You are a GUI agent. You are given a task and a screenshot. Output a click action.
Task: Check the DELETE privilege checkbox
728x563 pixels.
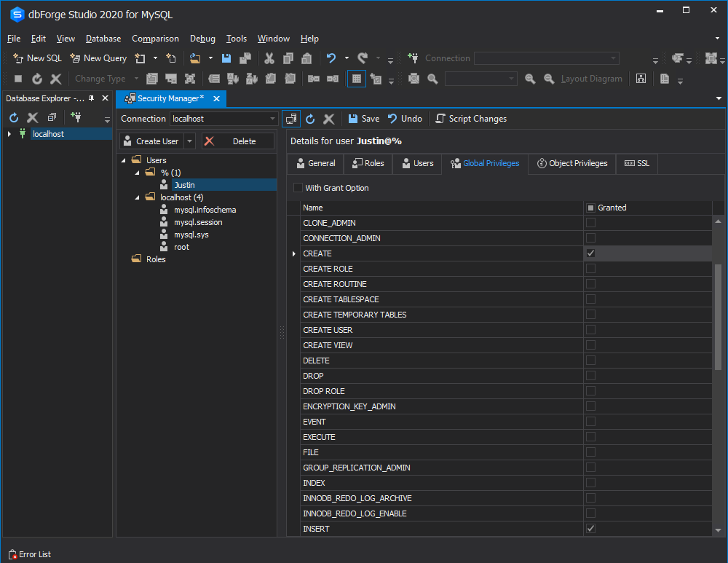pos(590,361)
